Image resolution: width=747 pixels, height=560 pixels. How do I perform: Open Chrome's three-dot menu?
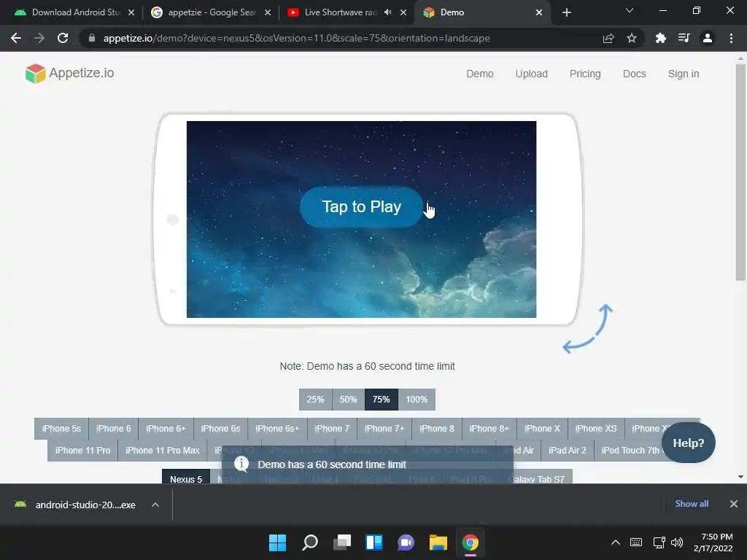[x=731, y=38]
